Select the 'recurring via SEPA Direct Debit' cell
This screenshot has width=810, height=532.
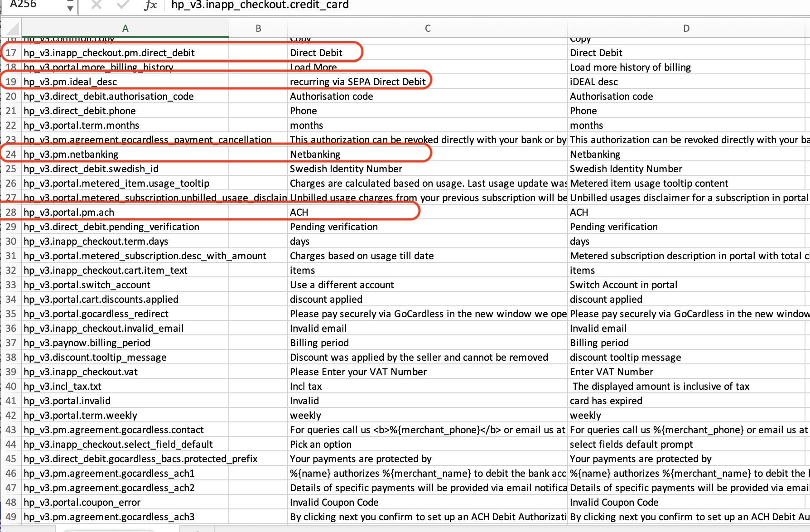(x=358, y=82)
